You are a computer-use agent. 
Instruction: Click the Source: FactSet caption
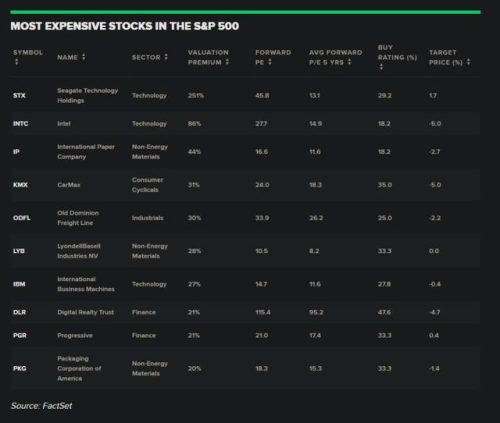tap(41, 406)
